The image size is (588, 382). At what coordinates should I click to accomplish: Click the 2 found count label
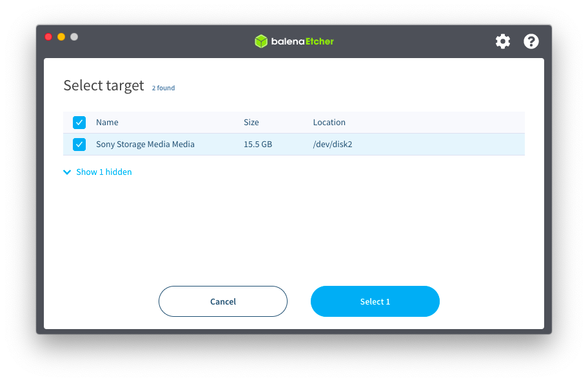coord(163,88)
